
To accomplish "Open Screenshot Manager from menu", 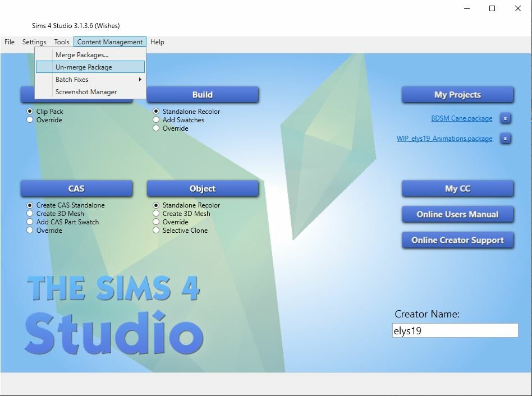I will (x=90, y=92).
